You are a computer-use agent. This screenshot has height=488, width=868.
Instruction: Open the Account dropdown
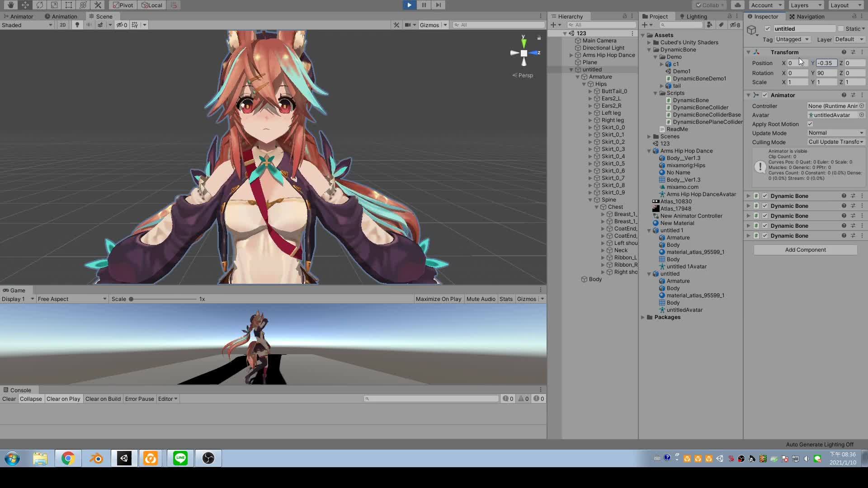766,5
